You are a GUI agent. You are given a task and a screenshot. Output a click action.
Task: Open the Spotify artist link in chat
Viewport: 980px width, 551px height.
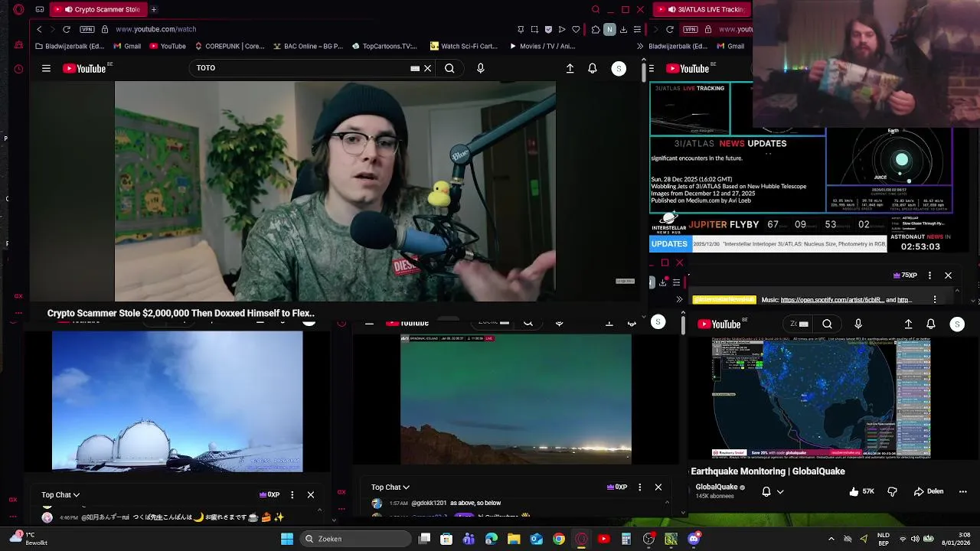[x=832, y=300]
